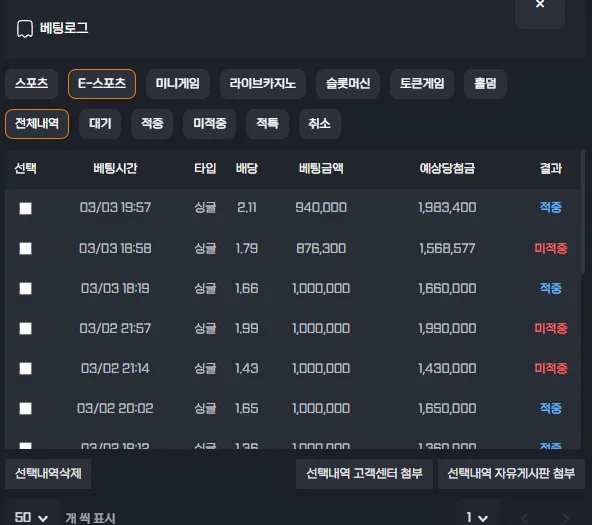Switch to the 스포츠 tab
This screenshot has width=592, height=525.
tap(32, 83)
